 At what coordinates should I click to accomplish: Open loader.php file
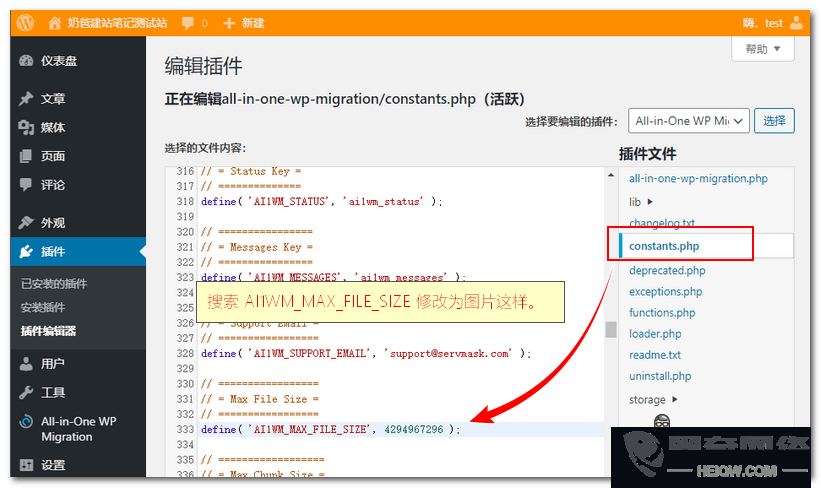(655, 334)
